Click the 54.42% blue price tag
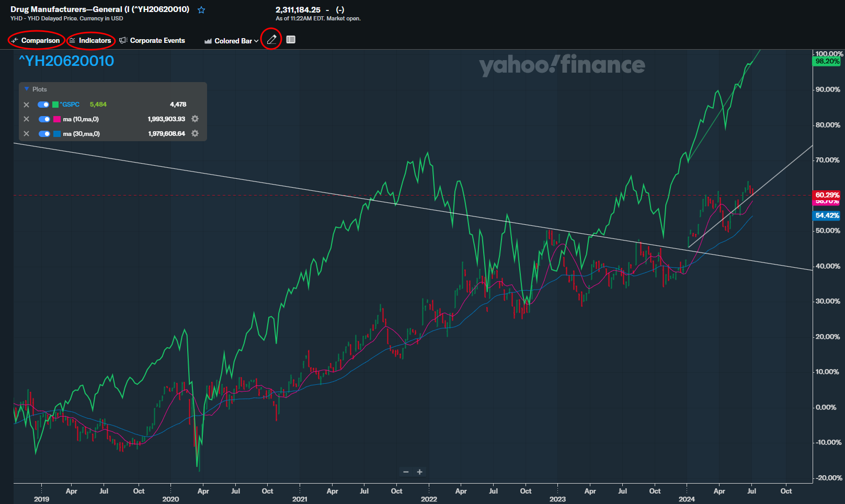The image size is (845, 504). tap(827, 215)
